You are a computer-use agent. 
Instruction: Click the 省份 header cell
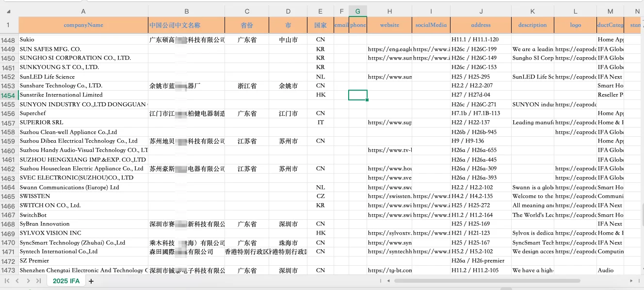tap(247, 25)
